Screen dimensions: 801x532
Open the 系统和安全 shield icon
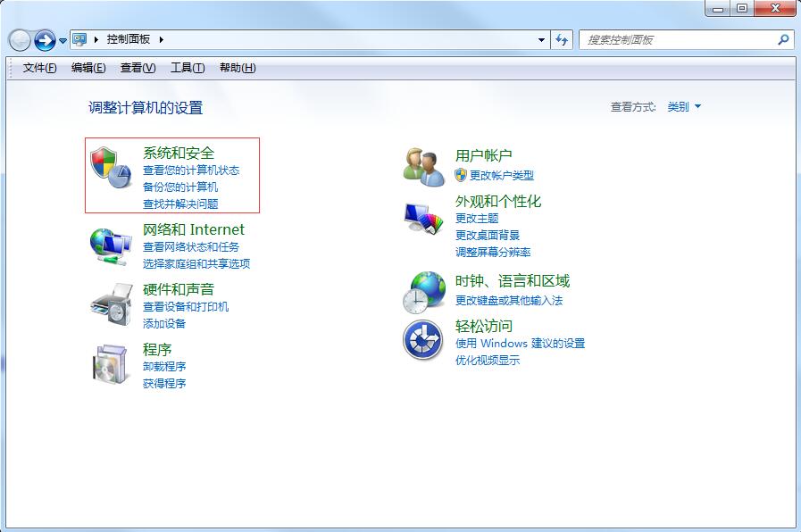(111, 168)
